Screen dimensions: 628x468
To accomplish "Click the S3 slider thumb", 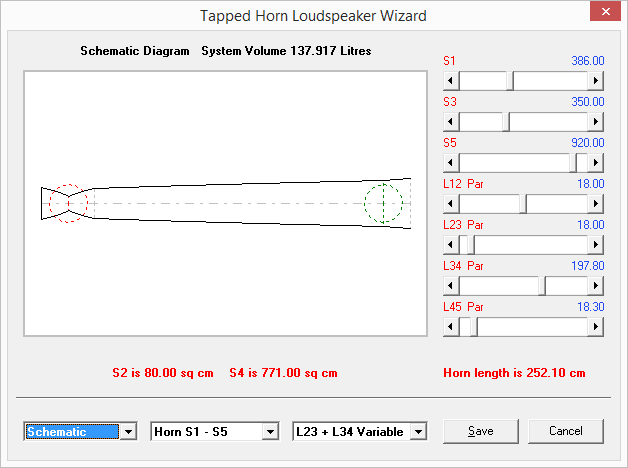I will 506,121.
